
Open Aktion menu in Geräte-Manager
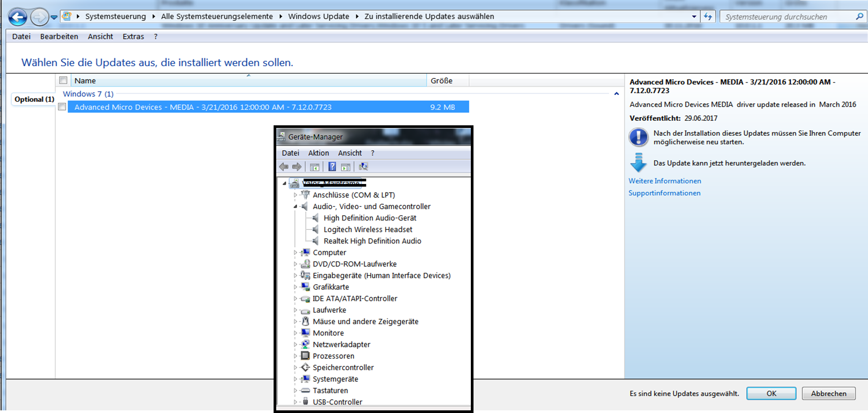[x=319, y=153]
